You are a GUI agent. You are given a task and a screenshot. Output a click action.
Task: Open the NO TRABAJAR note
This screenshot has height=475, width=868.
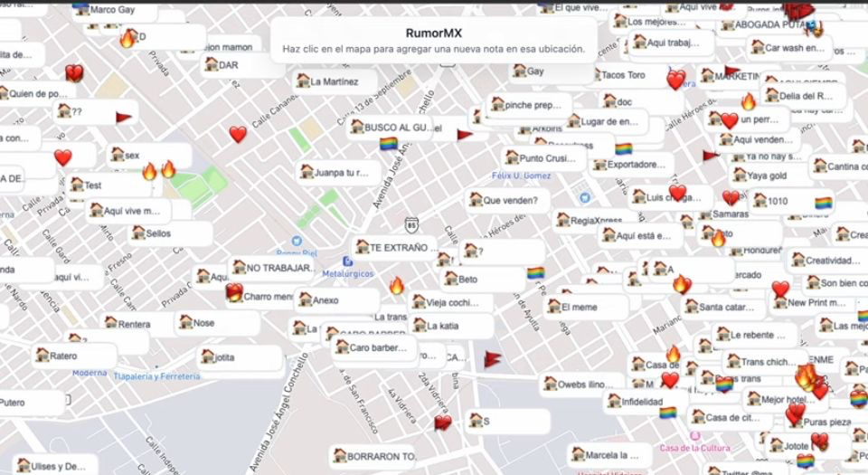(272, 268)
